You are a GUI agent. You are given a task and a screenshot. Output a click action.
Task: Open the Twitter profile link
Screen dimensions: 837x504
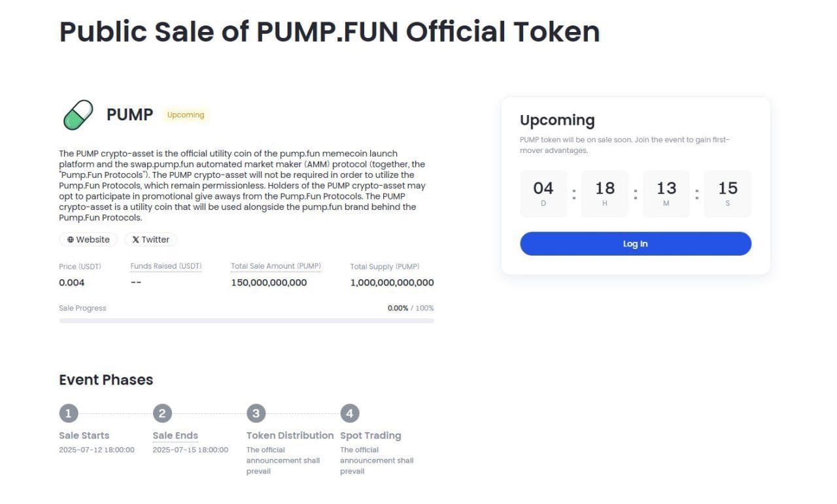click(x=150, y=239)
